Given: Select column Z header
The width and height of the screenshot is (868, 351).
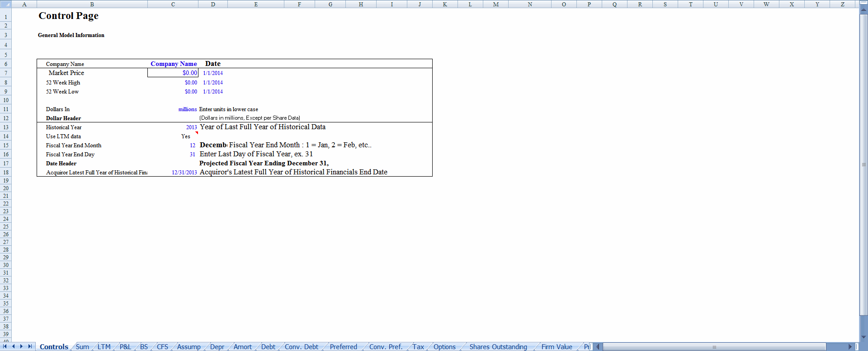Looking at the screenshot, I should (x=843, y=4).
